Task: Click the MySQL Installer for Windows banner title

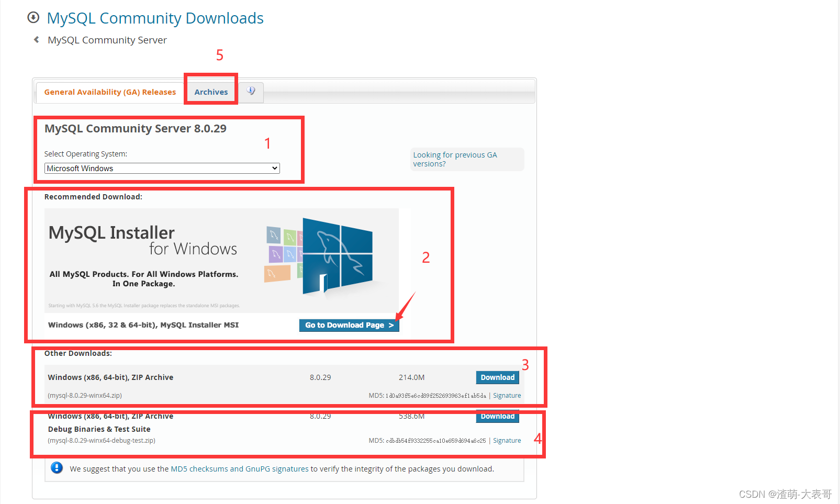Action: click(143, 240)
